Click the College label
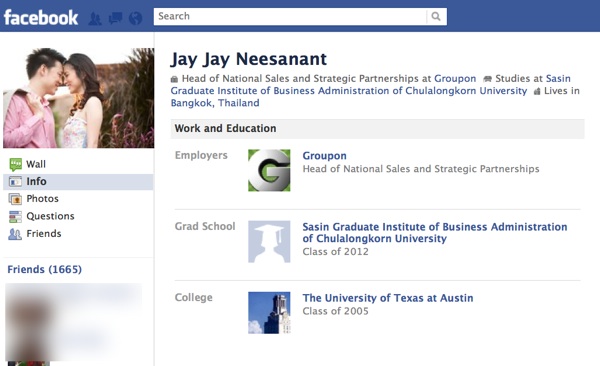The height and width of the screenshot is (366, 600). pyautogui.click(x=194, y=298)
